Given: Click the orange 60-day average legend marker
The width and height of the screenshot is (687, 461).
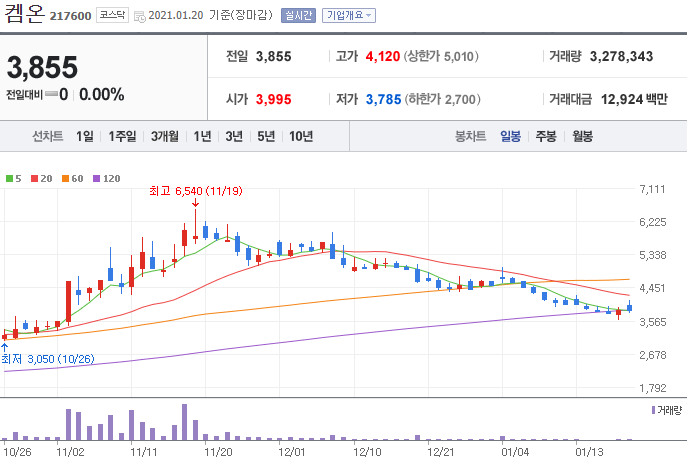Looking at the screenshot, I should point(65,178).
